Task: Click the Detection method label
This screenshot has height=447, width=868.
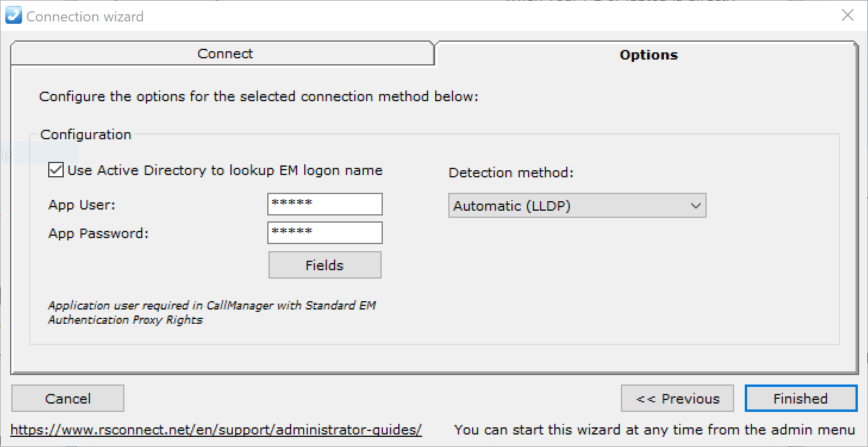Action: click(511, 173)
